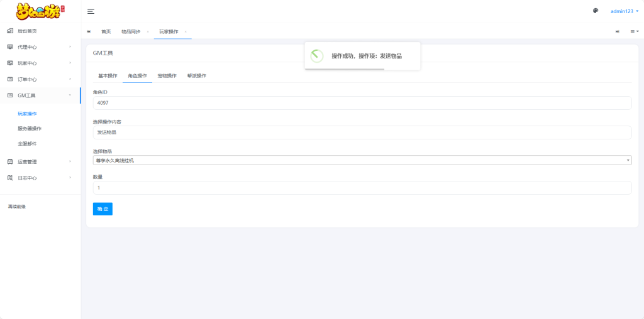Expand the 运营管理 menu chevron
This screenshot has height=319, width=644.
coord(70,161)
